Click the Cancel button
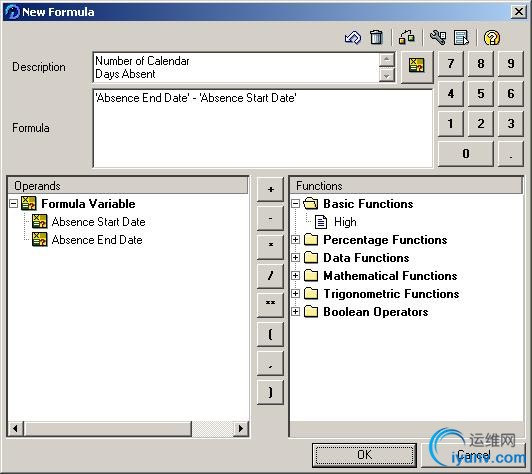 pos(474,455)
